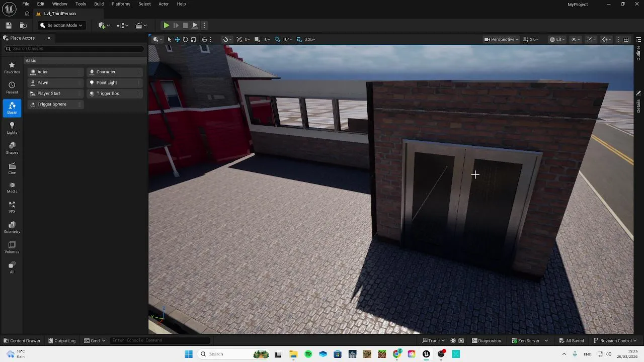Viewport: 644px width, 362px height.
Task: Open Spotify from the Windows taskbar
Action: click(308, 354)
